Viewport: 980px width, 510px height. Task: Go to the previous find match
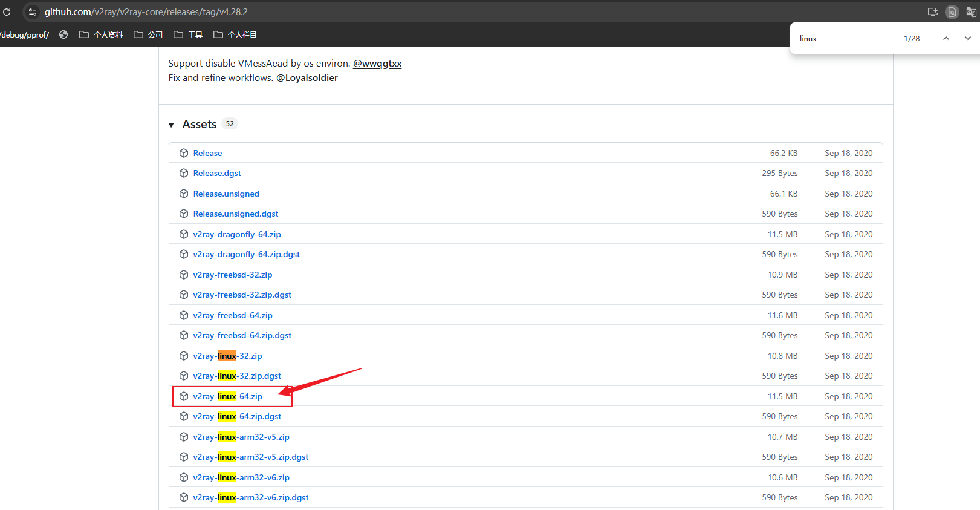(x=946, y=38)
